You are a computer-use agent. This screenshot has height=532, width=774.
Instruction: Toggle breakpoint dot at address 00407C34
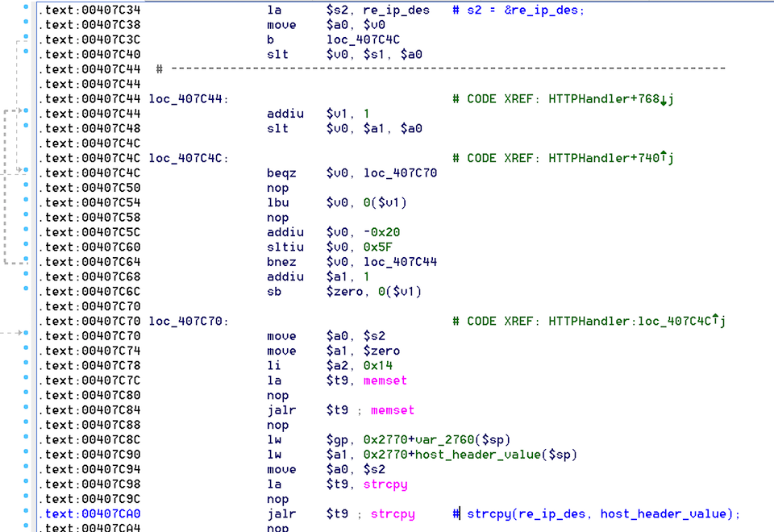pyautogui.click(x=26, y=7)
